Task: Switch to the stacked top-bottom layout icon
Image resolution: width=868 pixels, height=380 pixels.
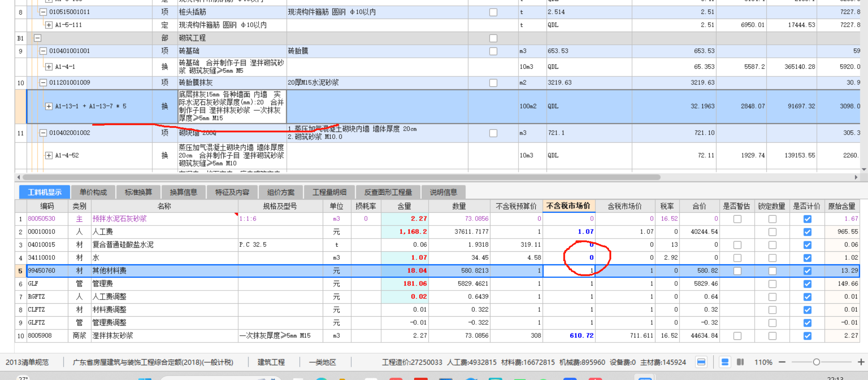Action: point(725,362)
